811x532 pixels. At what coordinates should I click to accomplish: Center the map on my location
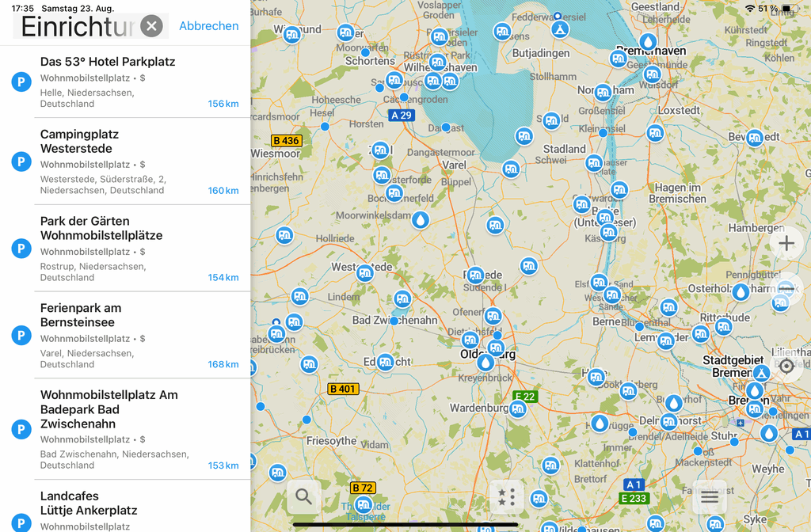pyautogui.click(x=786, y=366)
